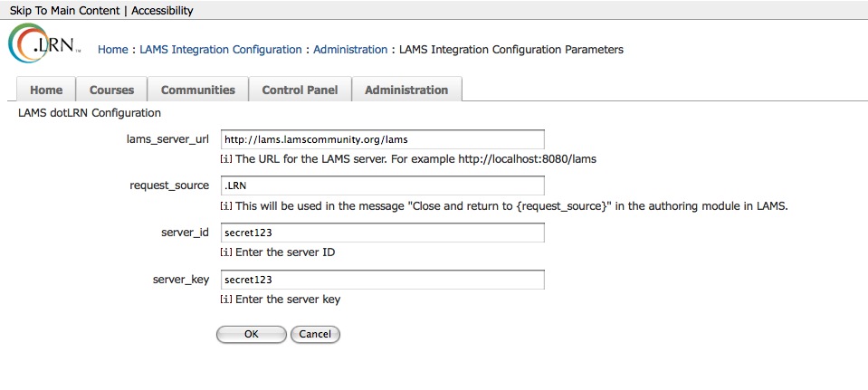Click info icon under server_id field

click(x=226, y=252)
